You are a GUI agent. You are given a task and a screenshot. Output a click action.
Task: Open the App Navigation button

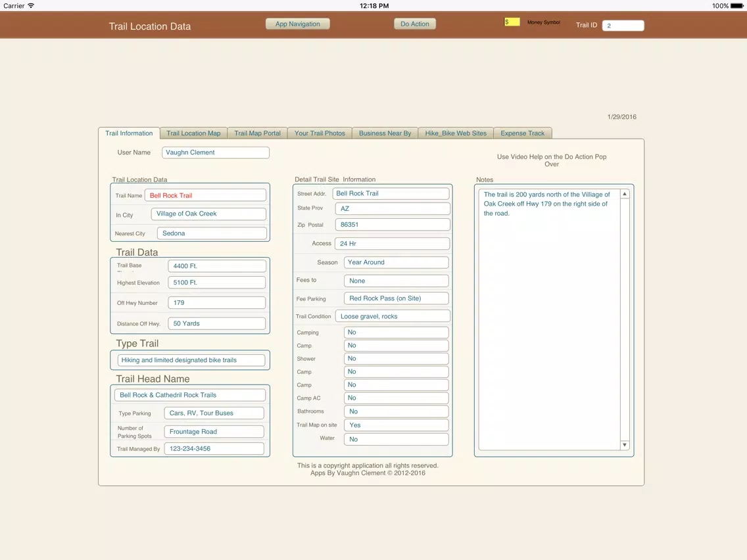tap(298, 24)
